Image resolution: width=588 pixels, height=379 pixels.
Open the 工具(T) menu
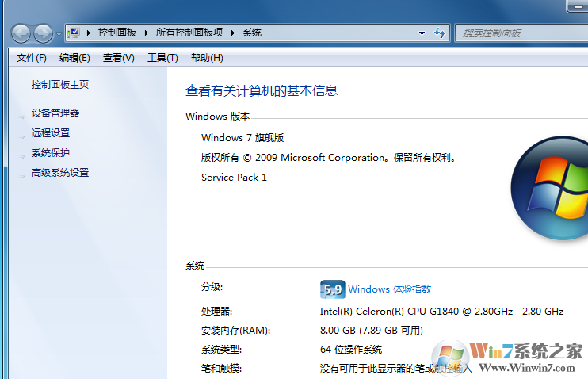pyautogui.click(x=162, y=58)
